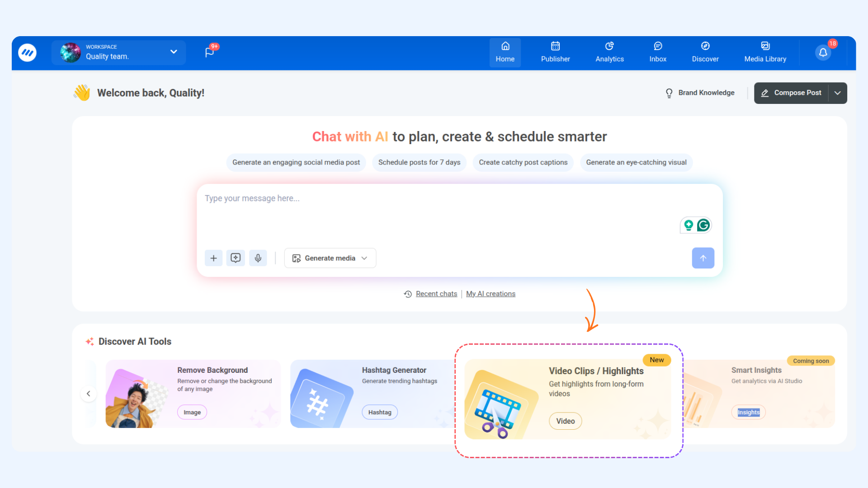This screenshot has width=868, height=488.
Task: Open the Generate media dropdown
Action: point(330,258)
